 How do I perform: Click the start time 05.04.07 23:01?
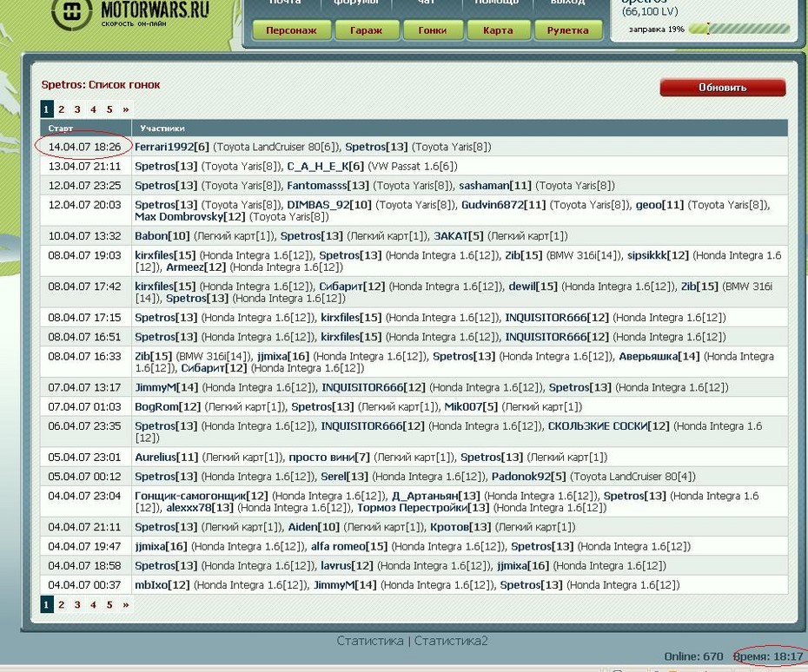coord(84,458)
